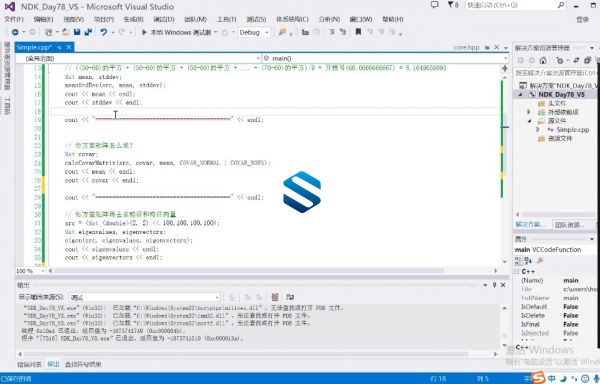Viewport: 600px width, 384px height.
Task: Select the resource files folder in Solution Explorer
Action: point(560,138)
